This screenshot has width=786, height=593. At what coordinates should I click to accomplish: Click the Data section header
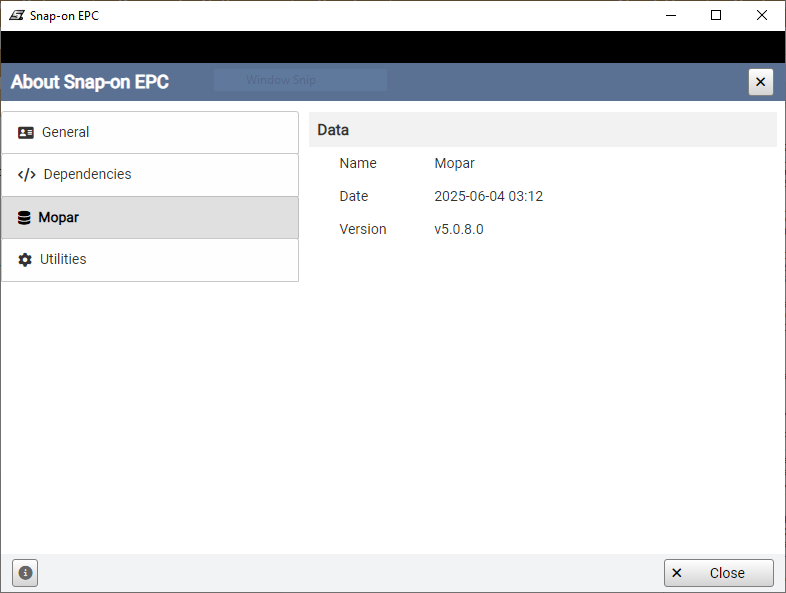333,130
